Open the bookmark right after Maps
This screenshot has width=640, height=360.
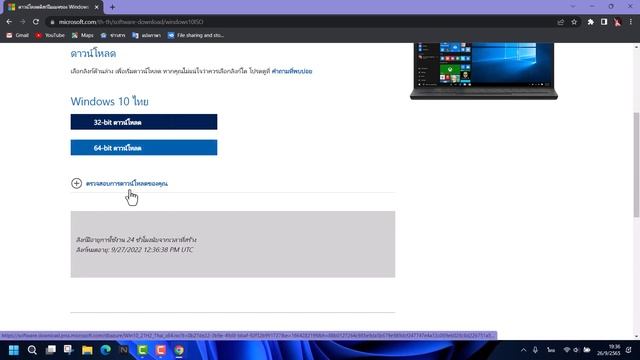[113, 36]
